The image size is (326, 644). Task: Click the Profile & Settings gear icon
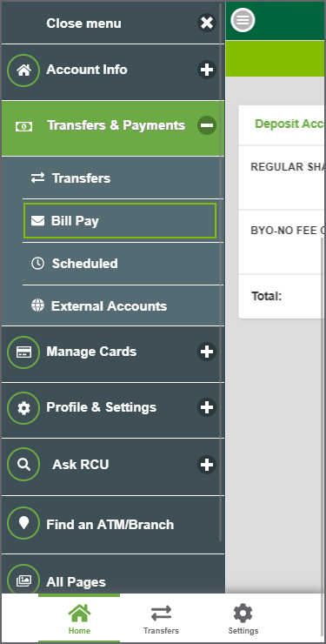tap(23, 408)
